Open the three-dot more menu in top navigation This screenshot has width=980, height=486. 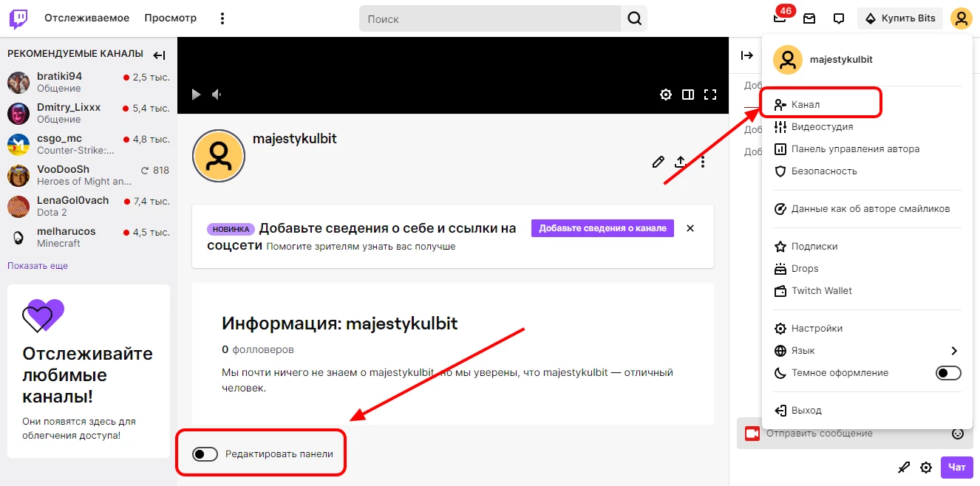pos(222,18)
